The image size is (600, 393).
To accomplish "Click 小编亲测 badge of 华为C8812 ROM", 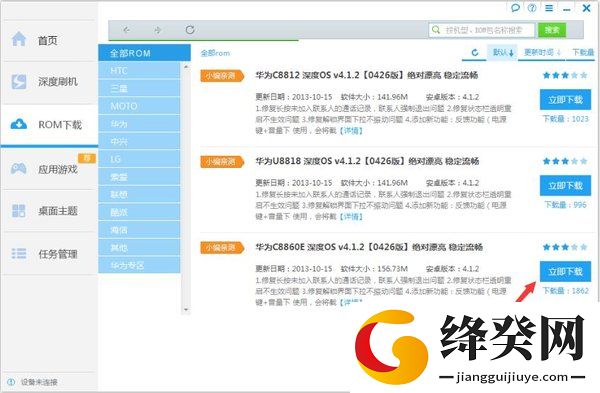I will [x=222, y=76].
